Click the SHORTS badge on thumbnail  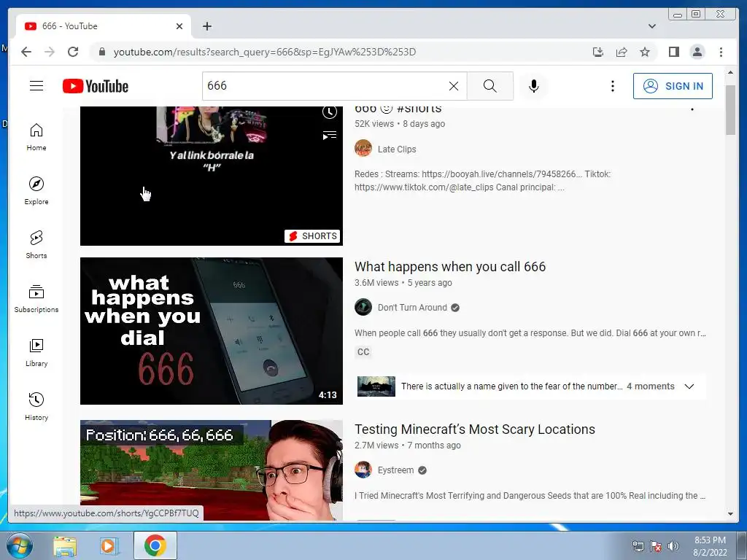[x=312, y=236]
